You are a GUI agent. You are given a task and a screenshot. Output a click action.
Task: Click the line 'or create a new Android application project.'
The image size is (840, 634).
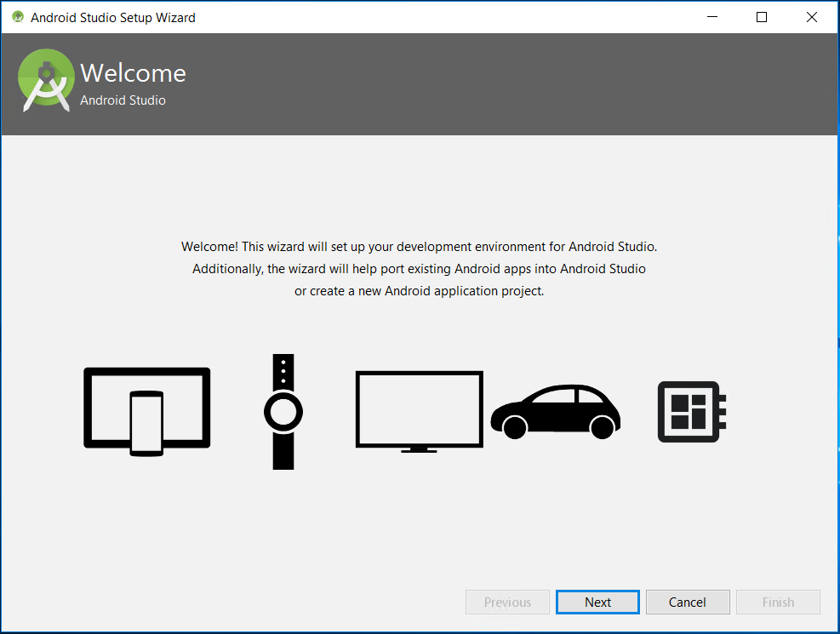(419, 291)
